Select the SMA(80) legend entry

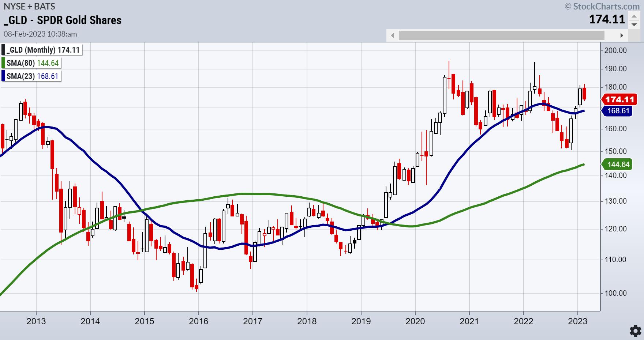click(x=33, y=63)
